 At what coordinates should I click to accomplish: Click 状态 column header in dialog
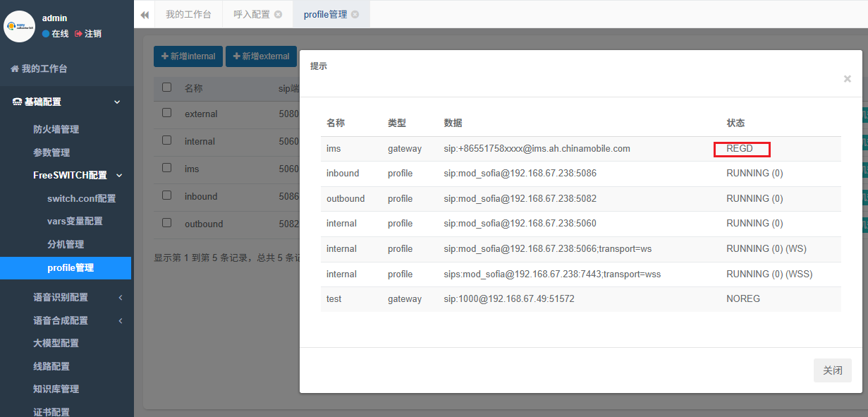[735, 123]
